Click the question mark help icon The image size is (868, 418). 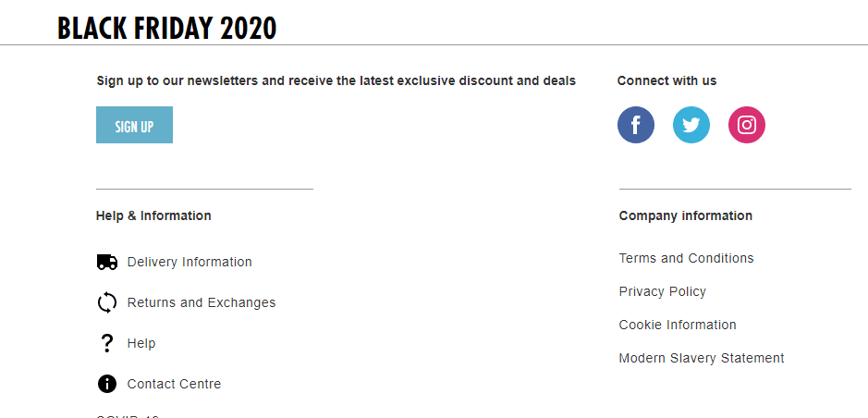pyautogui.click(x=107, y=343)
